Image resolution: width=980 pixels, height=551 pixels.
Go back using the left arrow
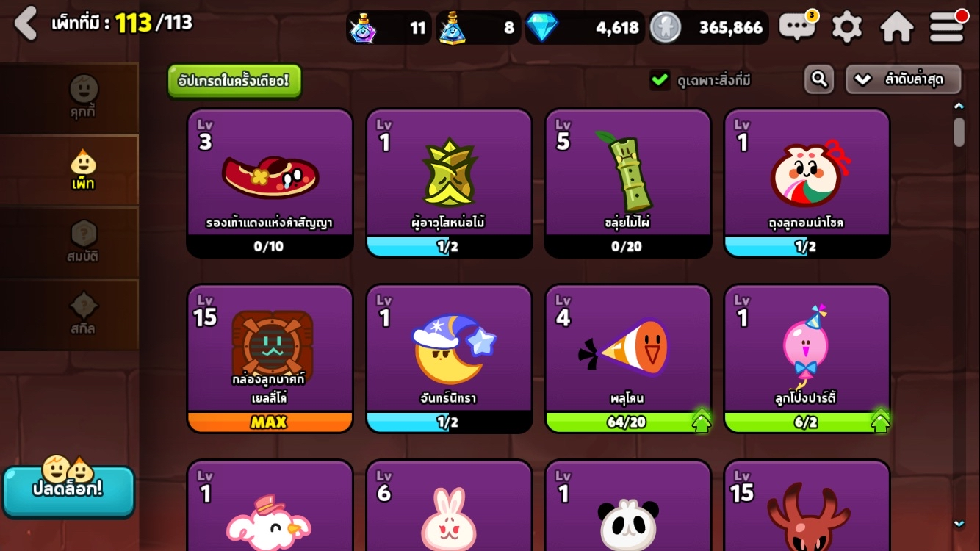click(x=26, y=24)
